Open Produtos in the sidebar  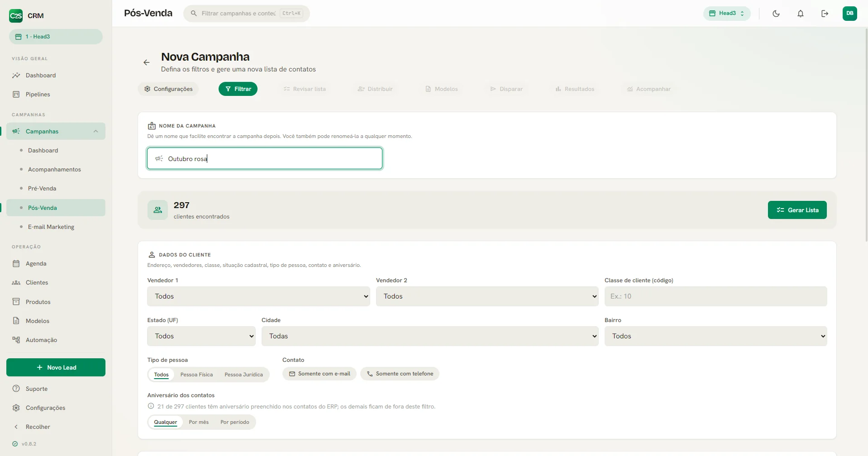(56, 302)
